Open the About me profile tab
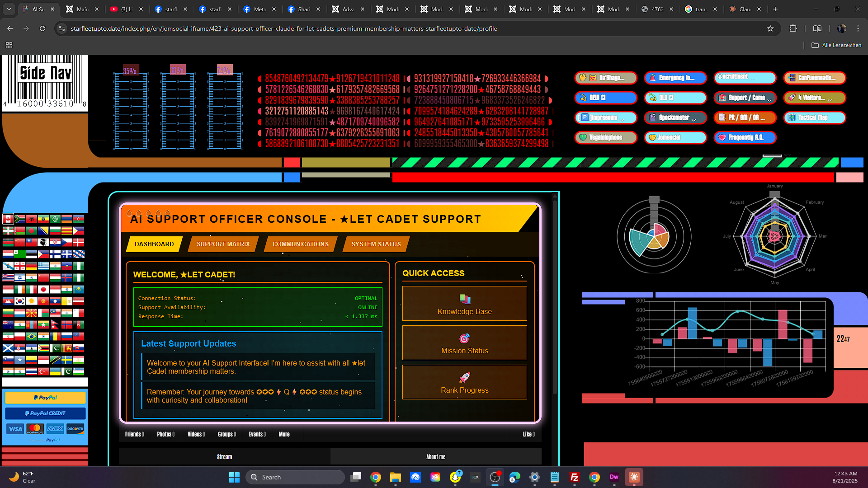Screen dimensions: 868x488 [x=435, y=457]
